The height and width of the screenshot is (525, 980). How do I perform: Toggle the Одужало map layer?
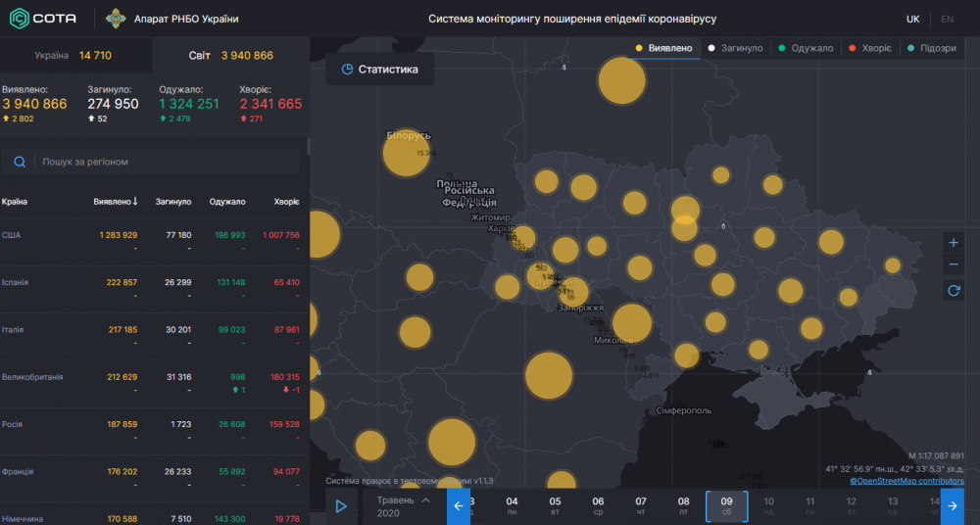(x=805, y=48)
